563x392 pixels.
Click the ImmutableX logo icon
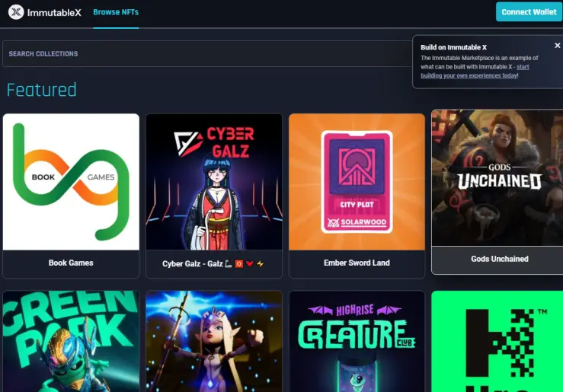tap(16, 12)
